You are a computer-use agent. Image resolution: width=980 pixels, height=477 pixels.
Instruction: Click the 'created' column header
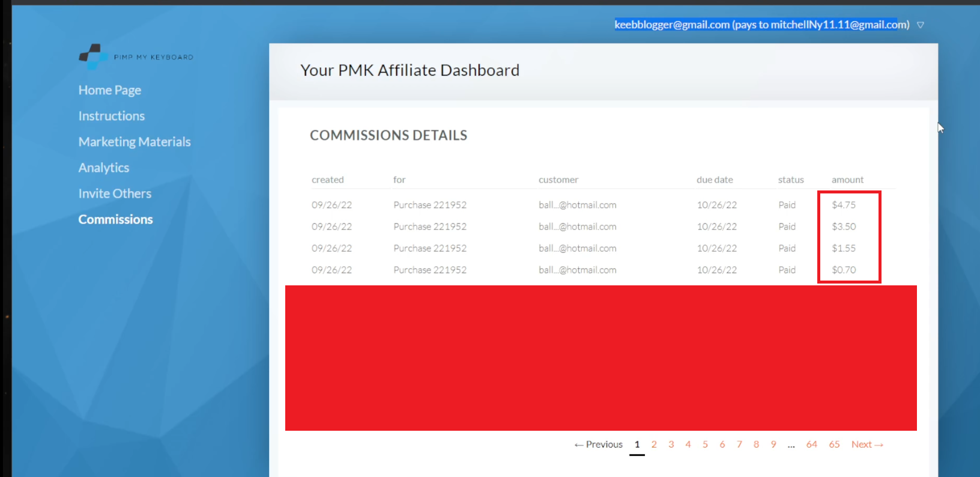point(328,180)
